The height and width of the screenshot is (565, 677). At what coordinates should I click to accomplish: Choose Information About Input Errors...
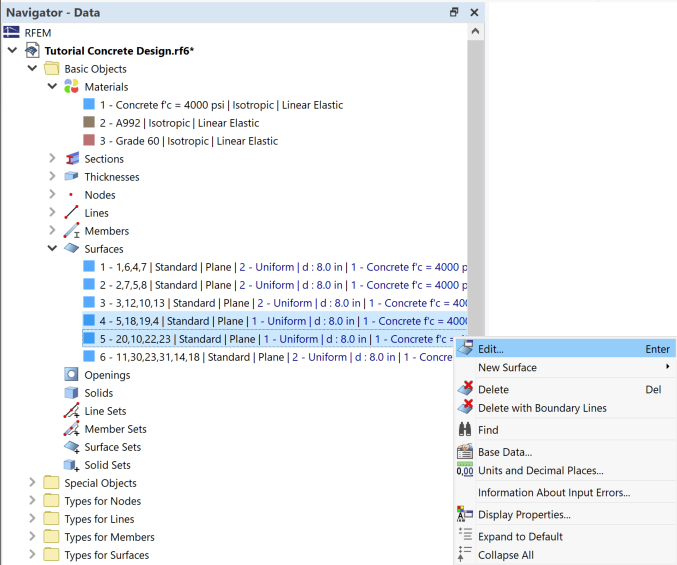[565, 492]
